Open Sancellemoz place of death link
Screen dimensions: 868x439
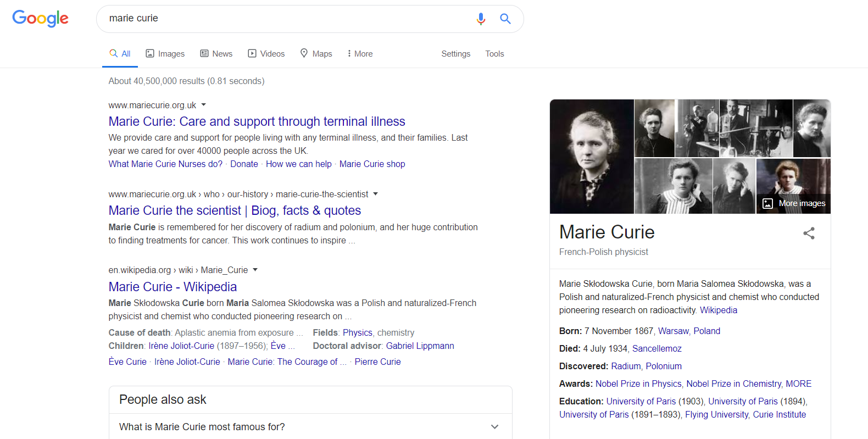657,348
